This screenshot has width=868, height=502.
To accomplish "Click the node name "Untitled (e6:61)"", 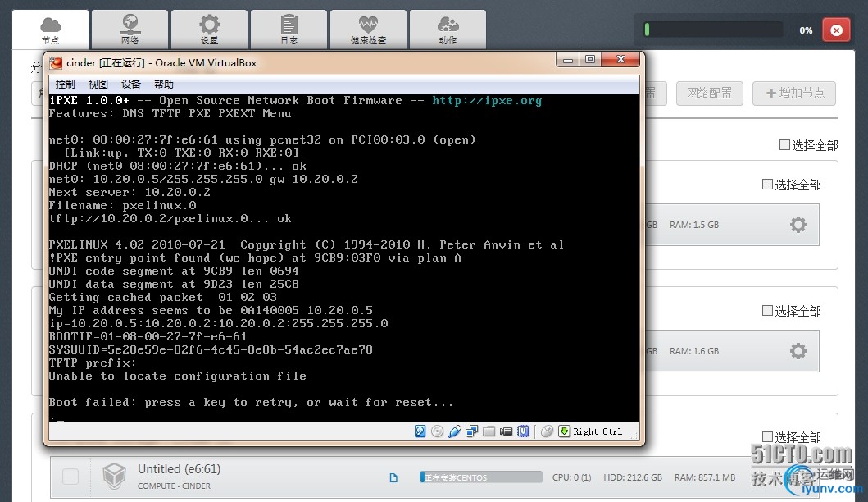I will tap(179, 469).
